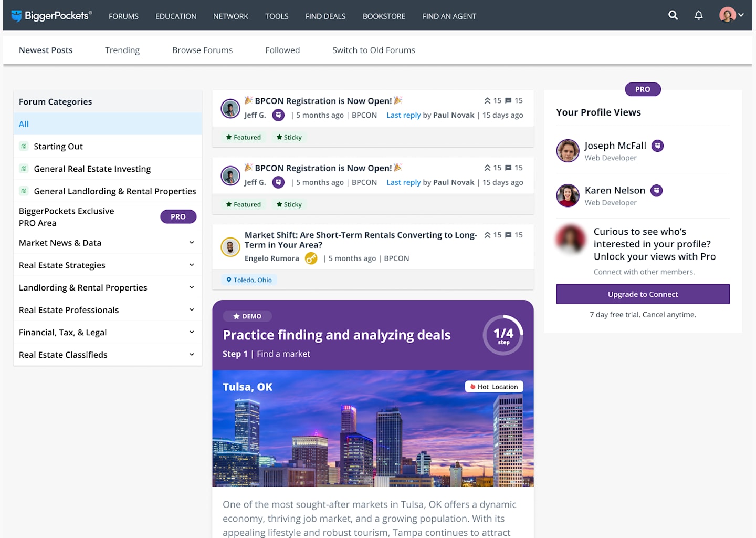The height and width of the screenshot is (538, 756).
Task: Click the Tulsa skyline image
Action: pos(373,429)
